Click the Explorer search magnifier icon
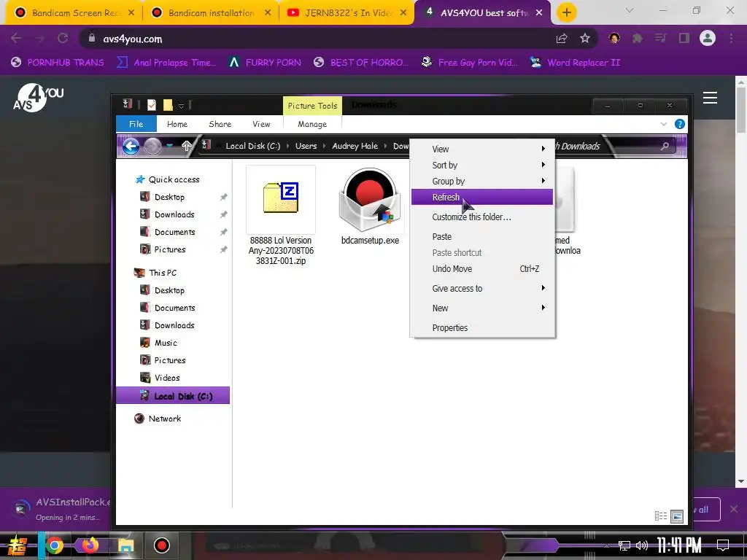Screen dimensions: 747x560 click(x=665, y=146)
